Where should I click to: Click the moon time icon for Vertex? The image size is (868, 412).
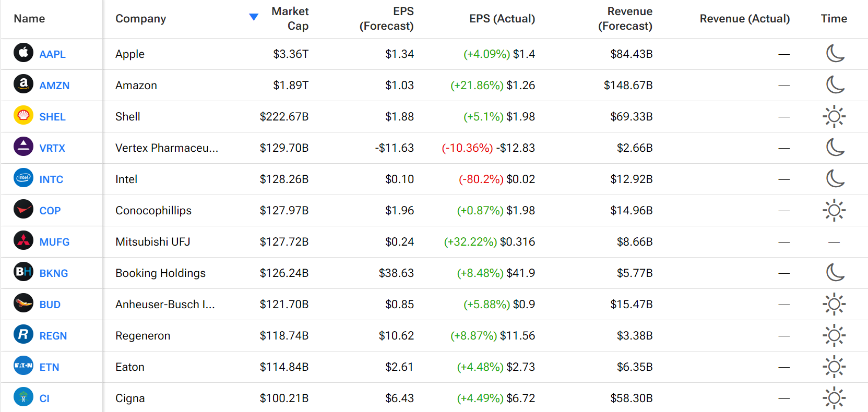point(835,147)
